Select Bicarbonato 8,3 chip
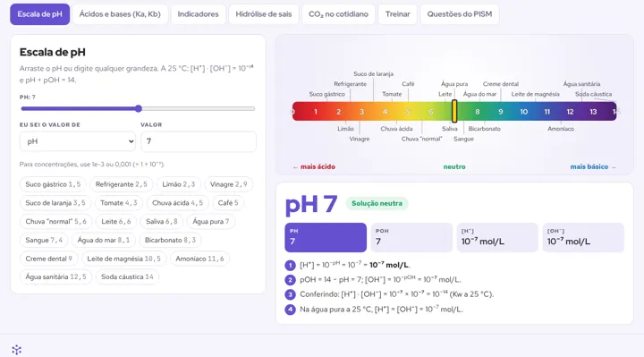This screenshot has height=357, width=644. [x=170, y=240]
